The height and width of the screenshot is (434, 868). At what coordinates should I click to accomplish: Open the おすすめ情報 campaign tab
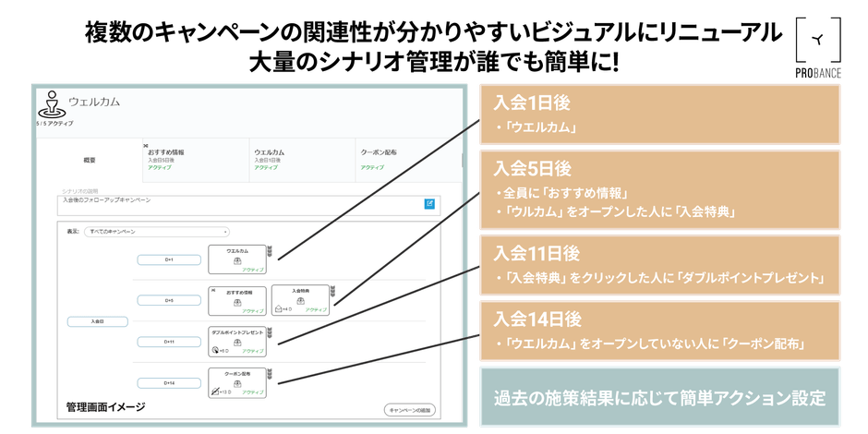click(196, 160)
